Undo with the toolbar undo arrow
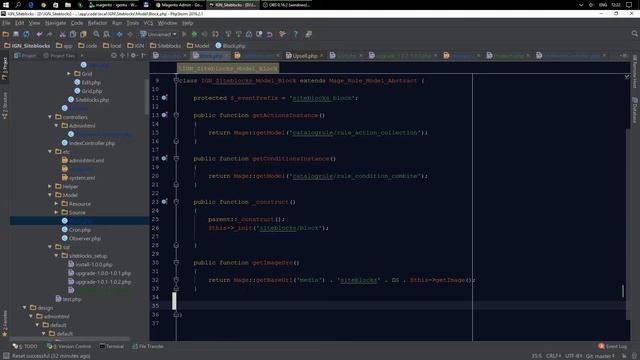This screenshot has width=640, height=360. click(39, 34)
